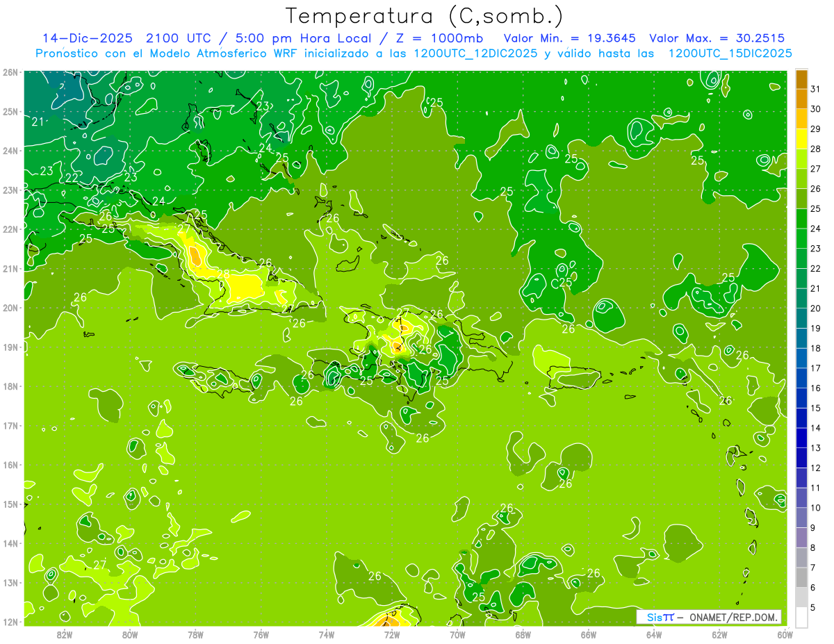The width and height of the screenshot is (834, 644).
Task: Click the "62W" longitude axis label
Action: [719, 634]
